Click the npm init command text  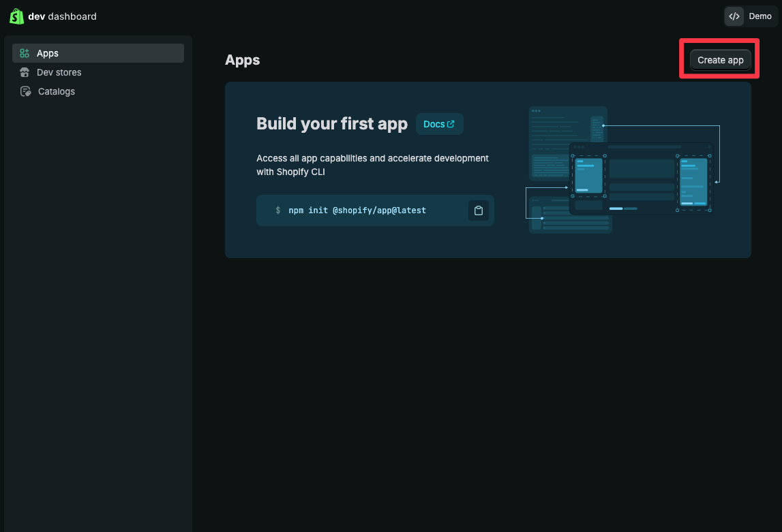[357, 210]
